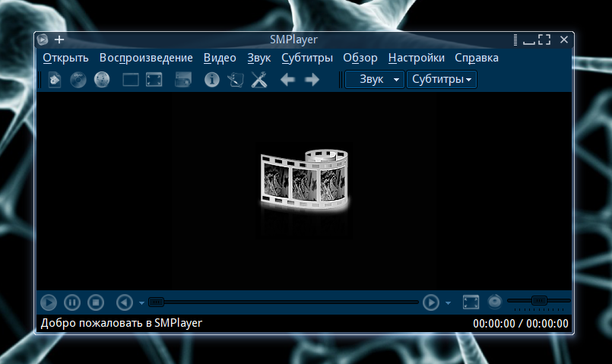612x364 pixels.
Task: Enter fullscreen using the upper toolbar icon
Action: (154, 80)
